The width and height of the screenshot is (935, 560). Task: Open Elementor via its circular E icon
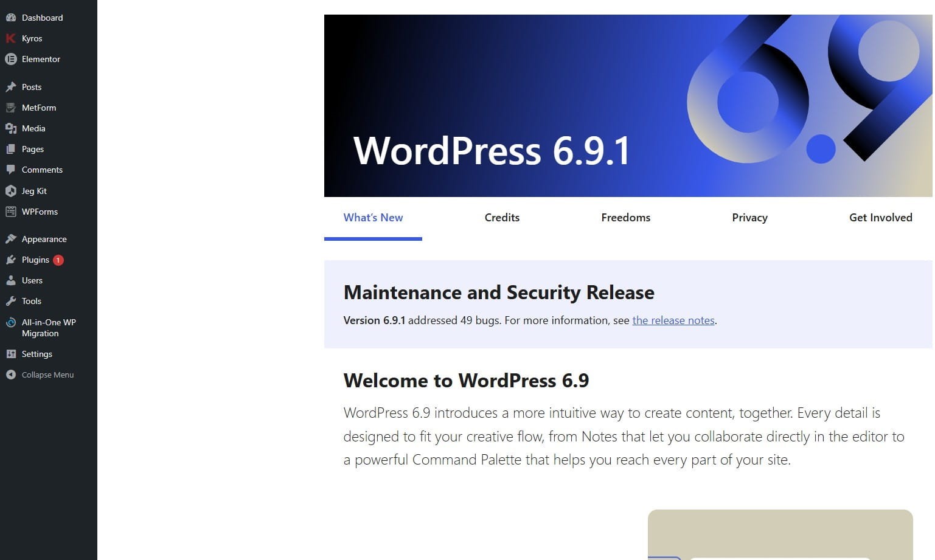tap(10, 59)
